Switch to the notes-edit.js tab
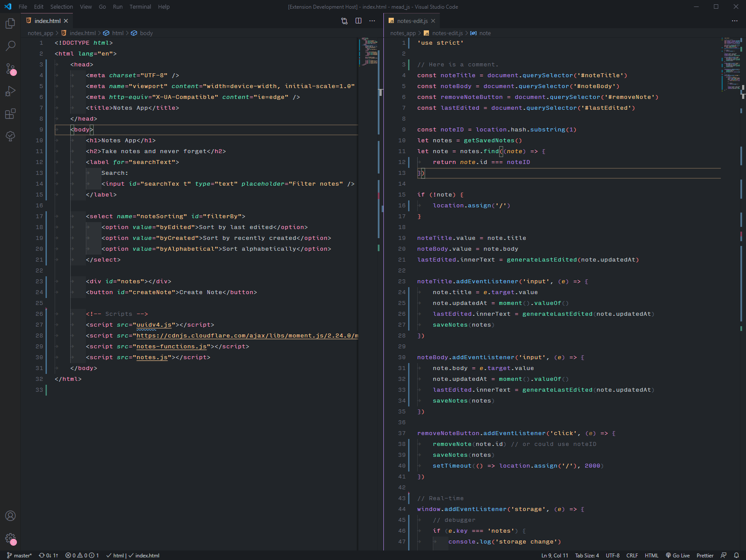Viewport: 746px width, 560px height. tap(412, 21)
